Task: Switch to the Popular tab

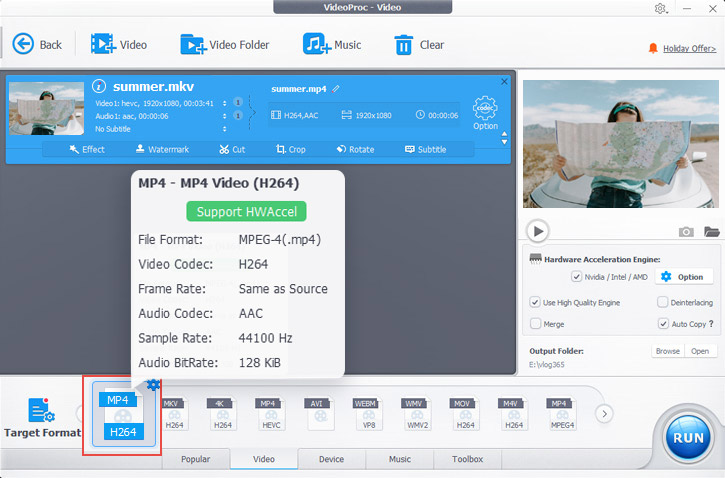Action: (x=196, y=459)
